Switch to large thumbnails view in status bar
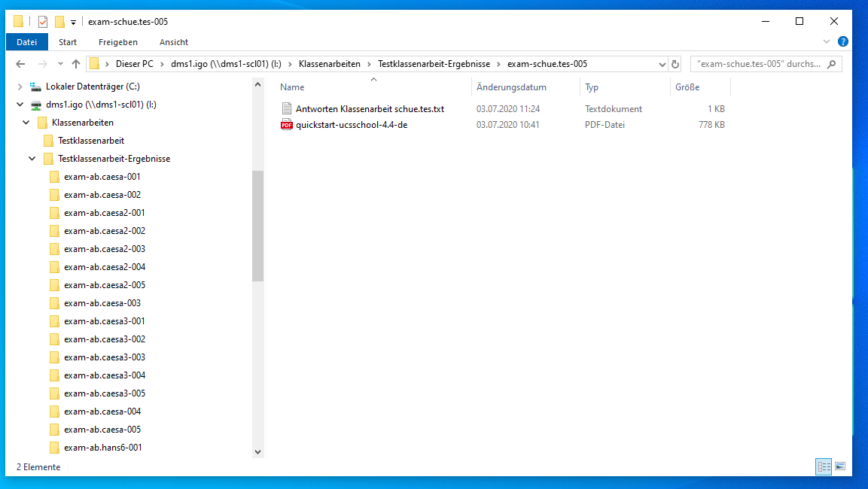 pos(839,467)
